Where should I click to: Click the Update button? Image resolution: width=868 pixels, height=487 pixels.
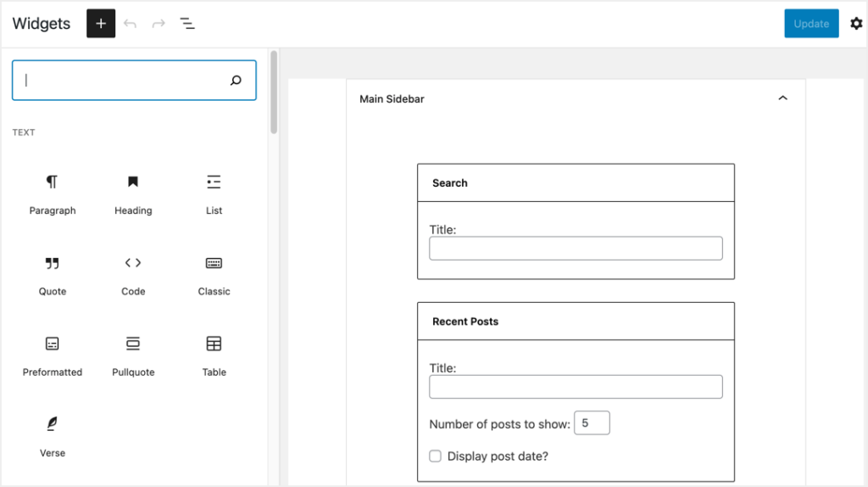(811, 24)
